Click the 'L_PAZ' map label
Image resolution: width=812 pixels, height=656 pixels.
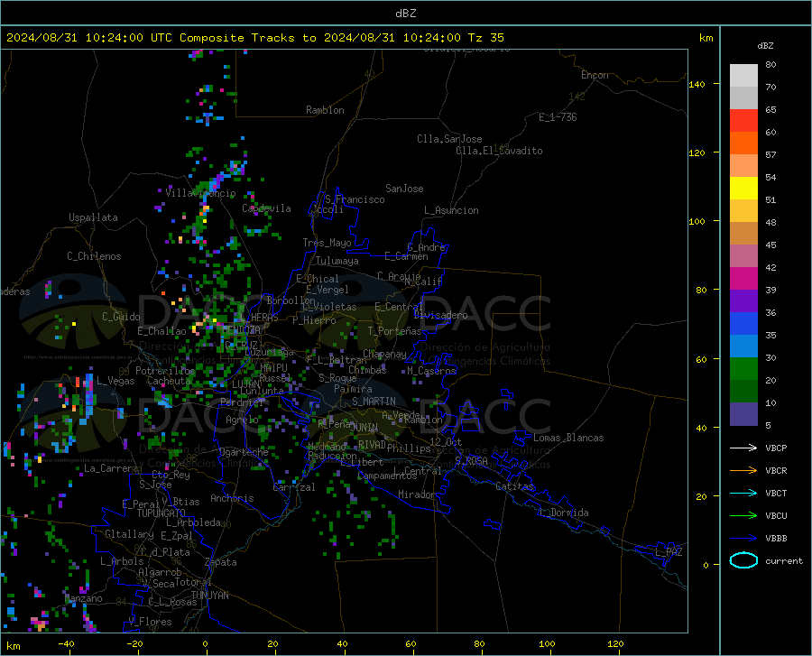pyautogui.click(x=669, y=552)
